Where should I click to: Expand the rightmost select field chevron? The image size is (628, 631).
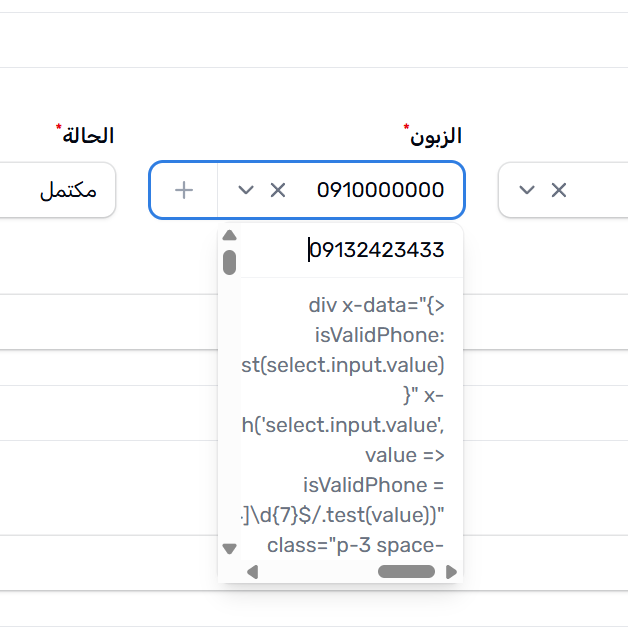527,190
